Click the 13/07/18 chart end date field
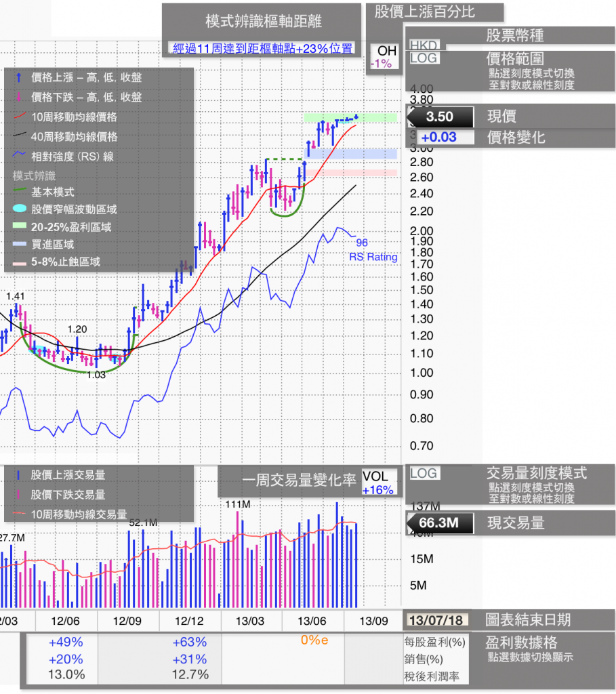The image size is (616, 694). (436, 619)
